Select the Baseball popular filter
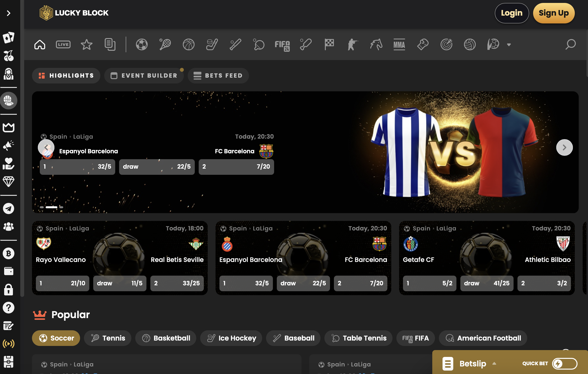This screenshot has width=588, height=374. 293,338
